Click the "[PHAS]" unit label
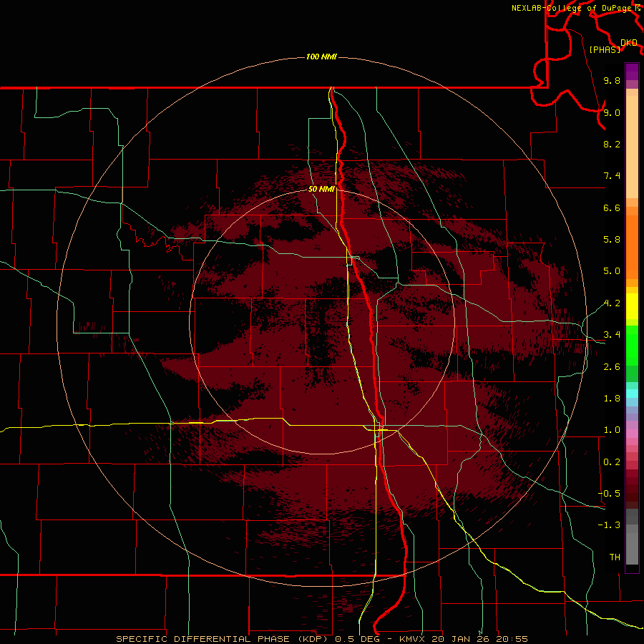The height and width of the screenshot is (644, 644). [605, 49]
